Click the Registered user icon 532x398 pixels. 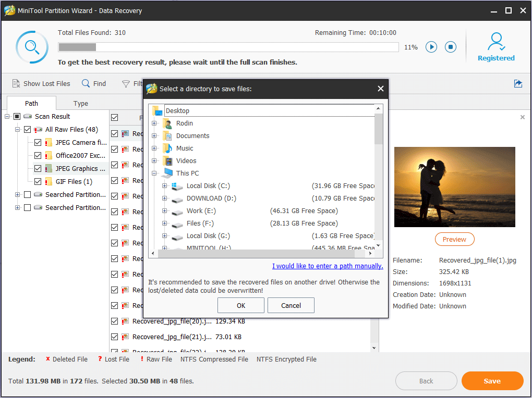496,41
